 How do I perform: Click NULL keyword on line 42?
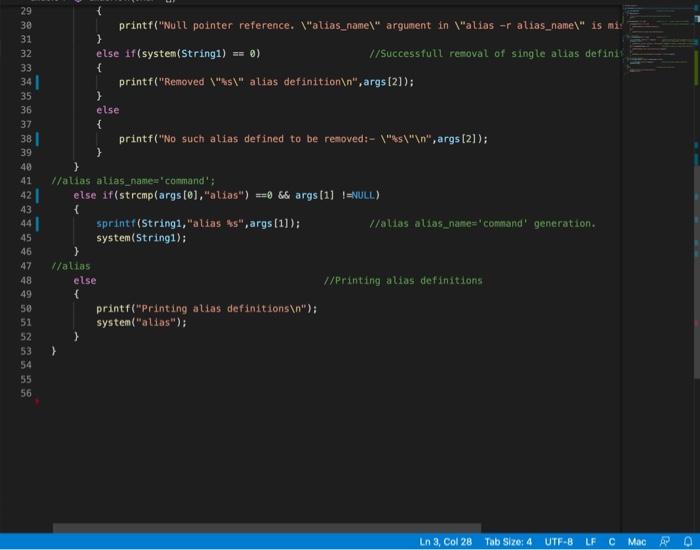pyautogui.click(x=363, y=195)
